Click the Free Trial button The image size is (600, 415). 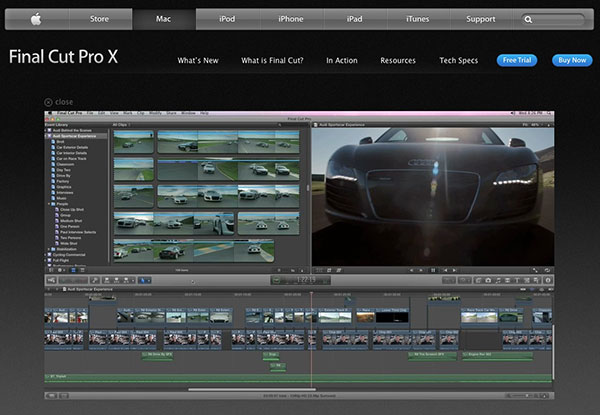click(517, 60)
